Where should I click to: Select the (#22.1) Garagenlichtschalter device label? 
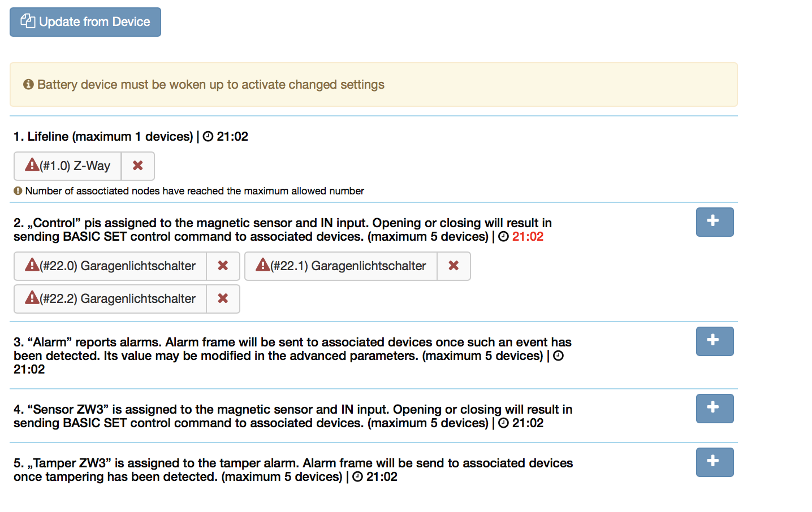(348, 266)
